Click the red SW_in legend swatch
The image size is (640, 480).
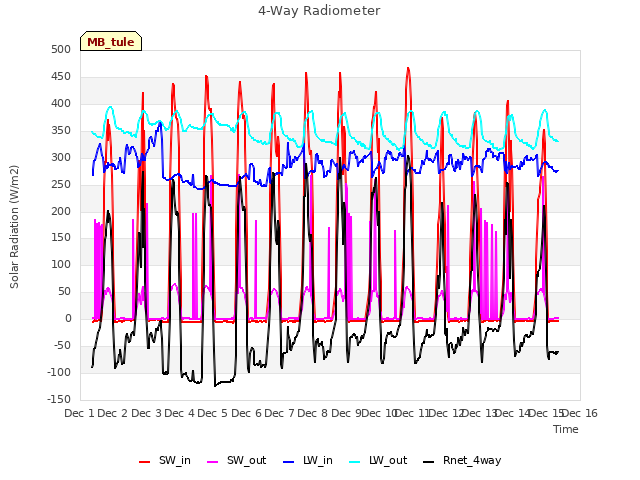[144, 462]
